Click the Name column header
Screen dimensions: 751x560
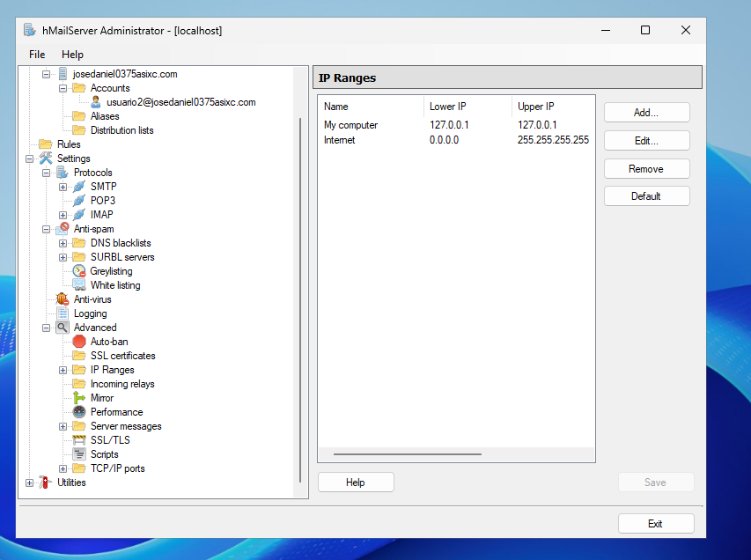[372, 107]
